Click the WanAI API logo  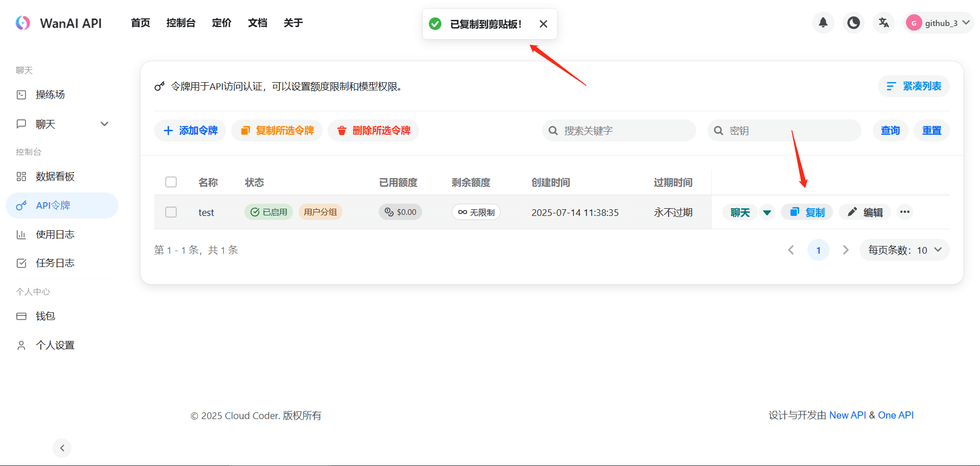23,23
